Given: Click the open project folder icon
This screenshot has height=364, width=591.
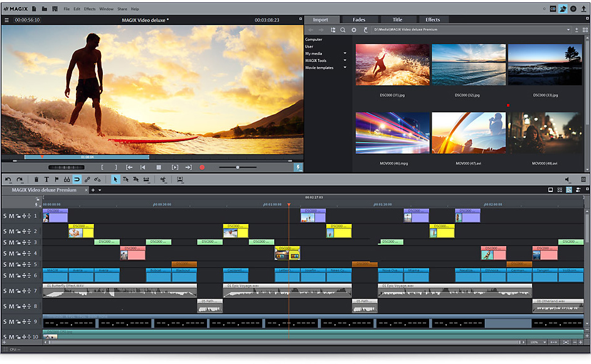Looking at the screenshot, I should pyautogui.click(x=45, y=9).
